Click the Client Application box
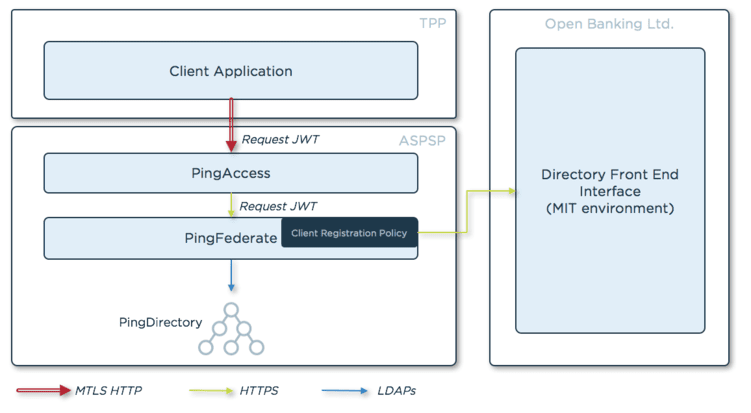The image size is (751, 413). (230, 70)
